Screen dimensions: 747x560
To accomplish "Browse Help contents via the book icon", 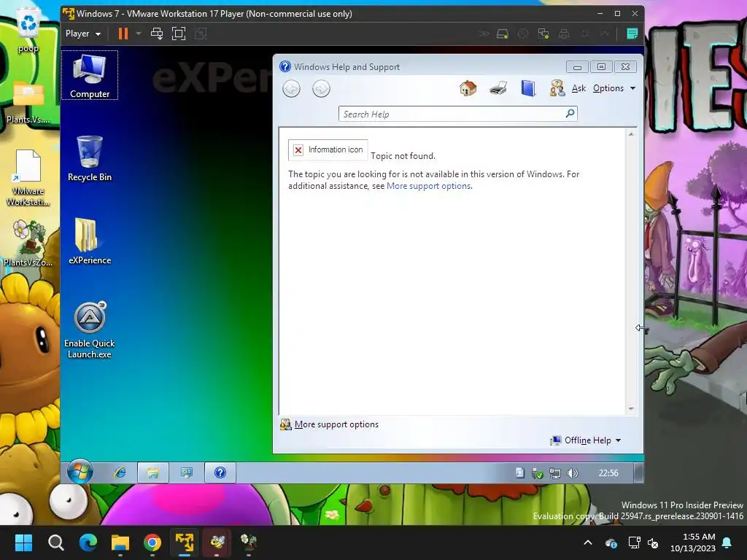I will (528, 88).
